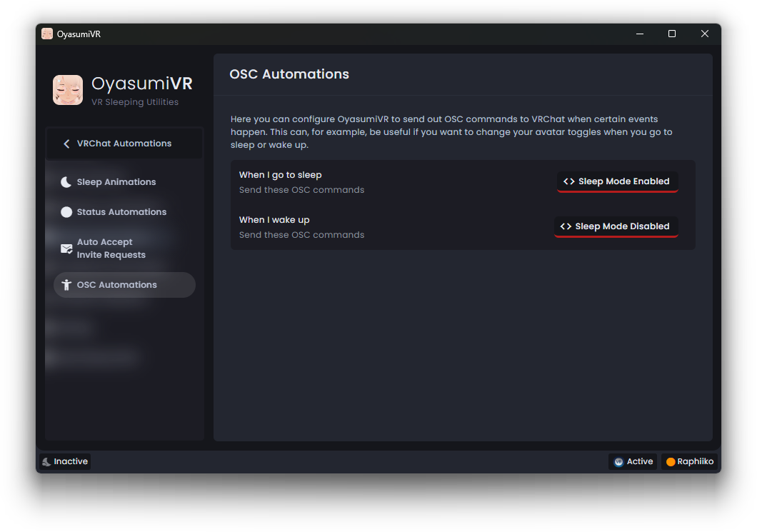Open Sleep Animations settings
757x532 pixels.
124,182
